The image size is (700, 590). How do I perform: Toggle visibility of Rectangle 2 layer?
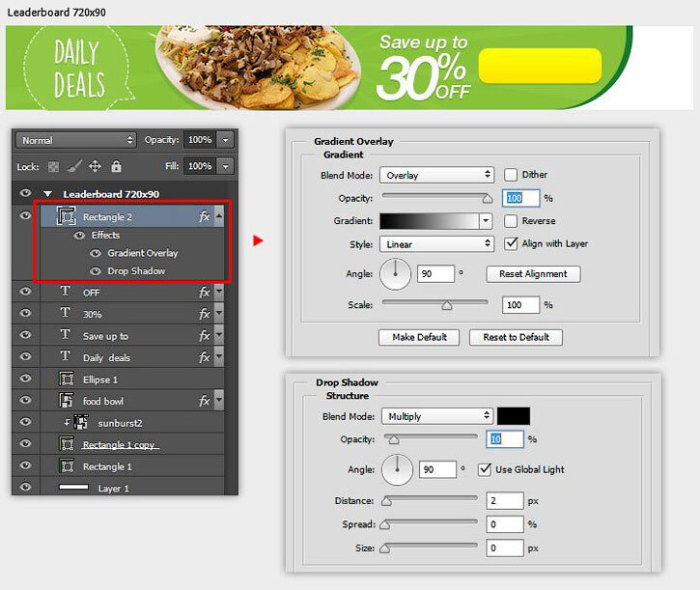(x=25, y=215)
